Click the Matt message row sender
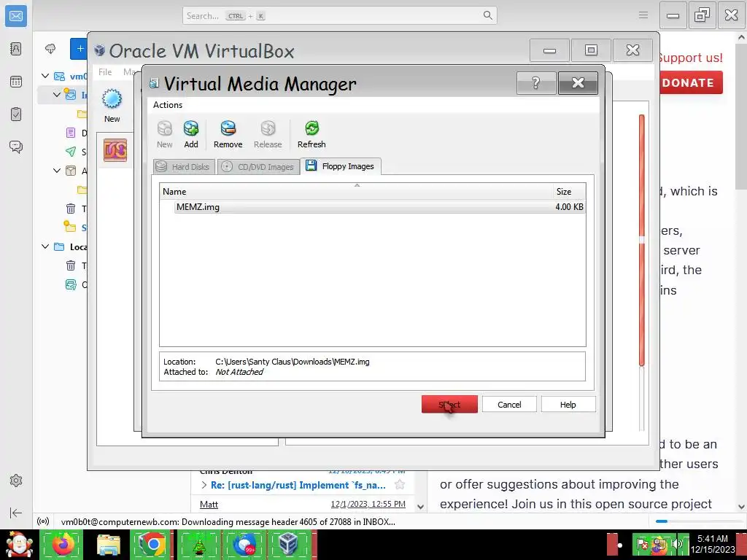 click(x=209, y=505)
